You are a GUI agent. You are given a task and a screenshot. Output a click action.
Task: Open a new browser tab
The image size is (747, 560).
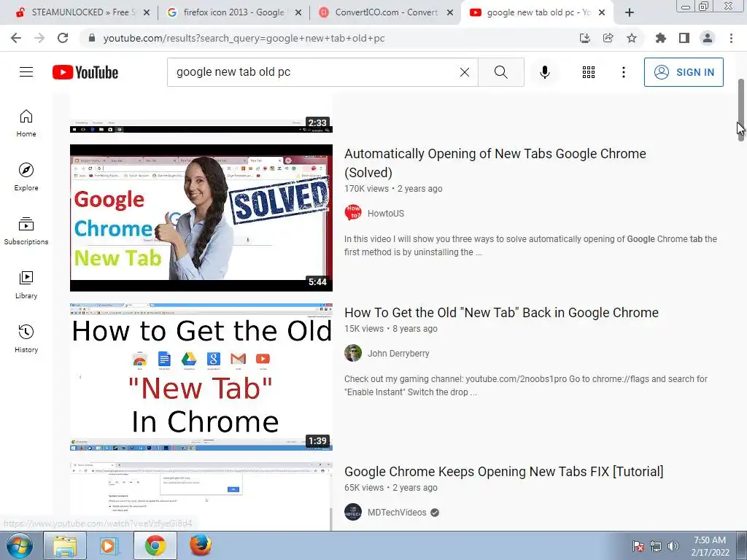click(x=630, y=13)
